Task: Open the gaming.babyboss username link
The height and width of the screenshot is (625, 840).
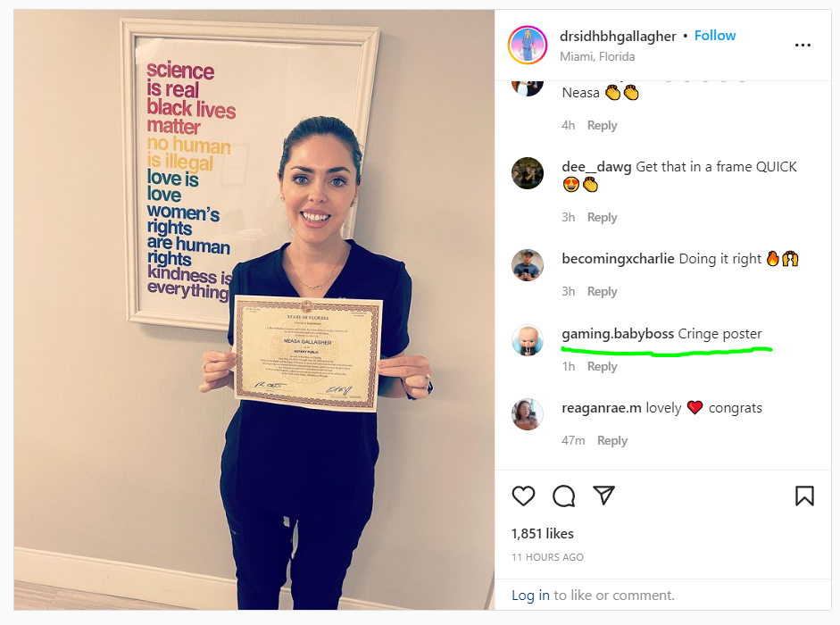Action: (x=618, y=334)
